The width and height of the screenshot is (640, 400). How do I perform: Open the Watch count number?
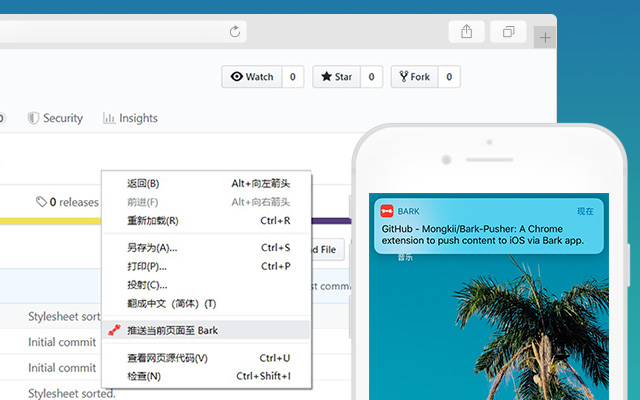293,77
